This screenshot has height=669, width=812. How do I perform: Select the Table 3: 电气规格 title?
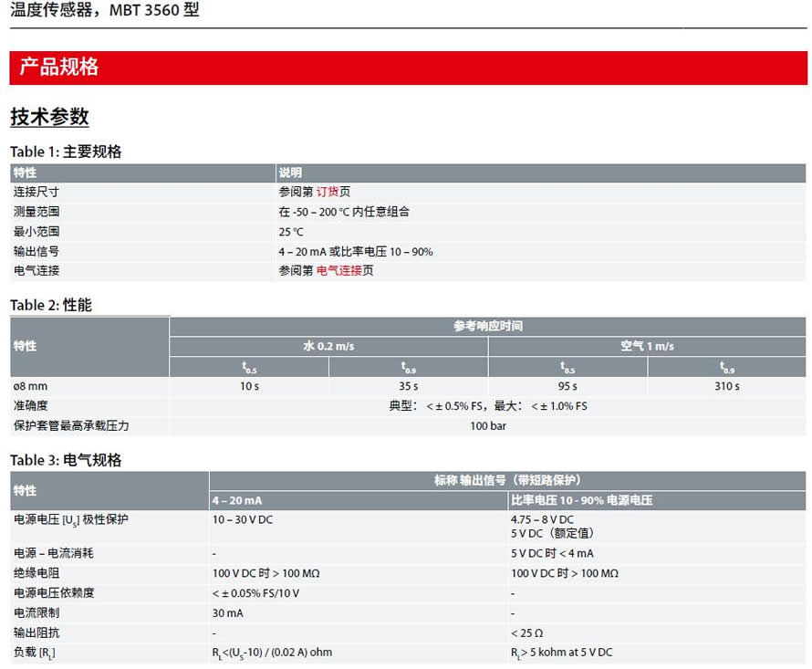(66, 460)
